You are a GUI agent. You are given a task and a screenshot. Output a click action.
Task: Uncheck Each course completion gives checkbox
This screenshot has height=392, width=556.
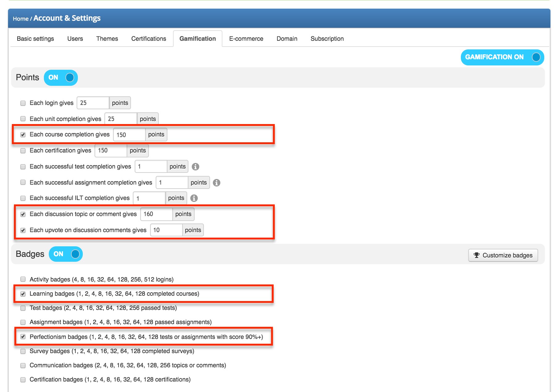(x=23, y=135)
